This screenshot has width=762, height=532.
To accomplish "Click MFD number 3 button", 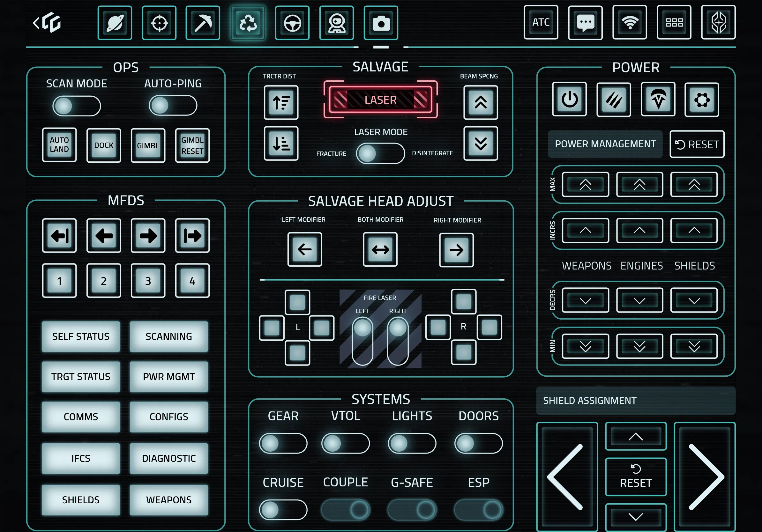I will [148, 281].
